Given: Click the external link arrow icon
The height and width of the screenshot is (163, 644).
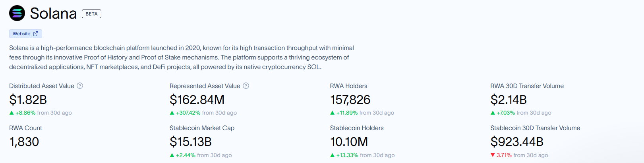Looking at the screenshot, I should (35, 34).
